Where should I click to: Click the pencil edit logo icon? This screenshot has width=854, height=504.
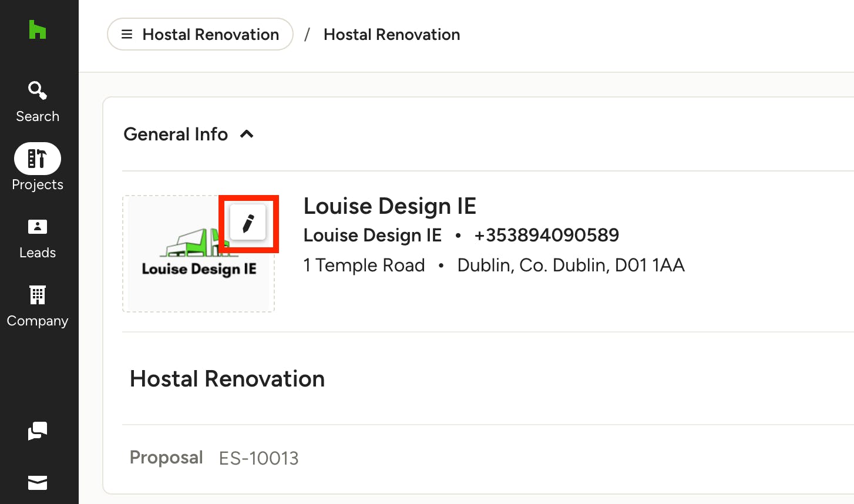point(248,223)
